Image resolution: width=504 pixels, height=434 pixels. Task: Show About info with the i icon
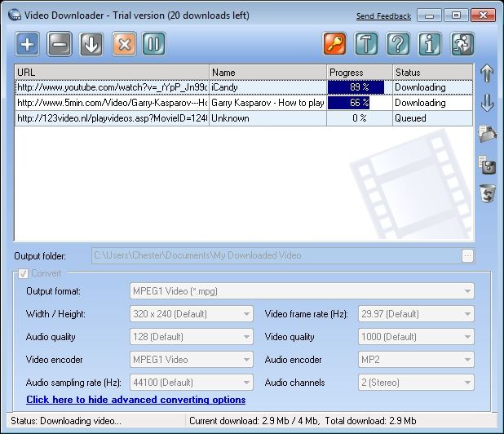[x=430, y=44]
